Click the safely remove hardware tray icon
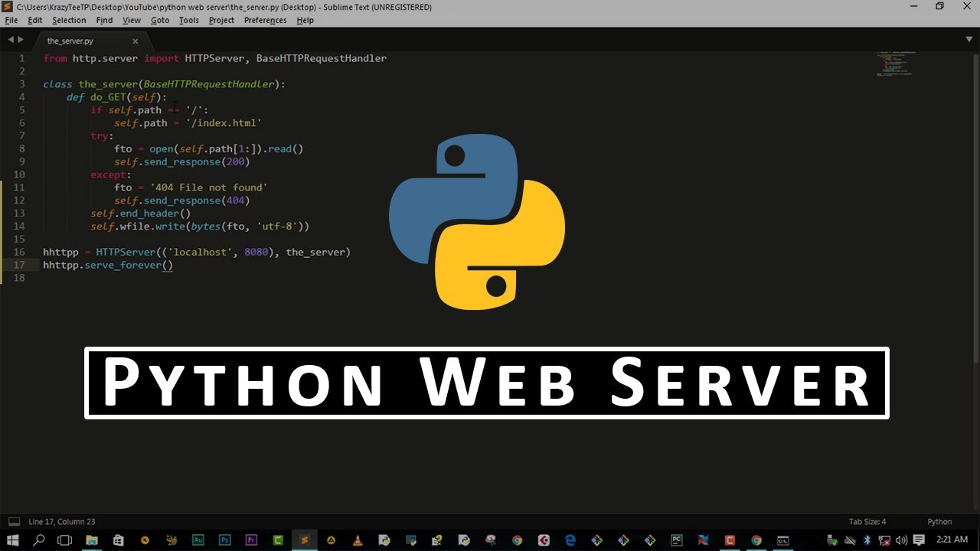980x551 pixels. coord(832,540)
